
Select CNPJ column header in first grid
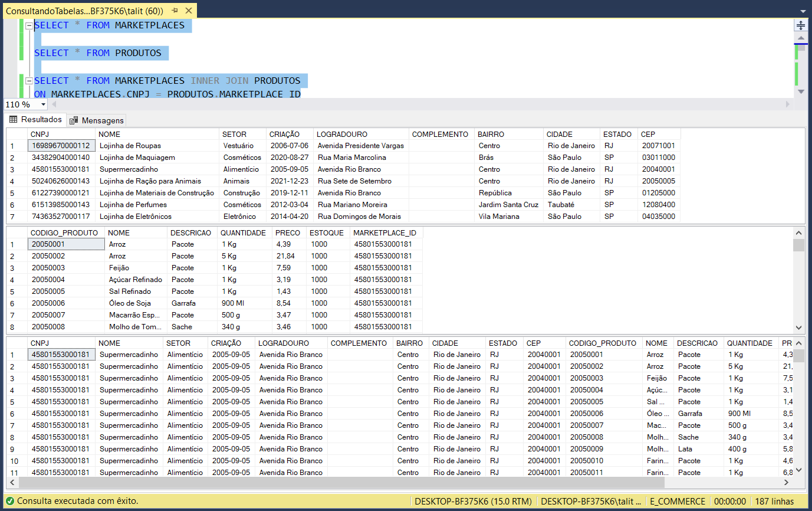61,134
